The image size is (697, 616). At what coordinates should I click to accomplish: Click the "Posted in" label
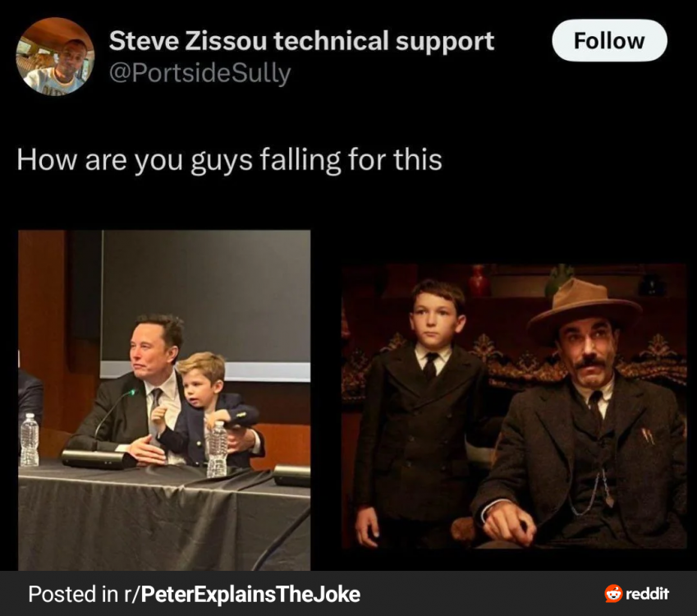point(73,594)
